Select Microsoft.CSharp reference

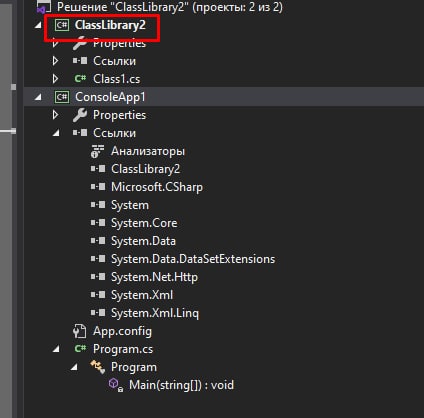pos(157,187)
